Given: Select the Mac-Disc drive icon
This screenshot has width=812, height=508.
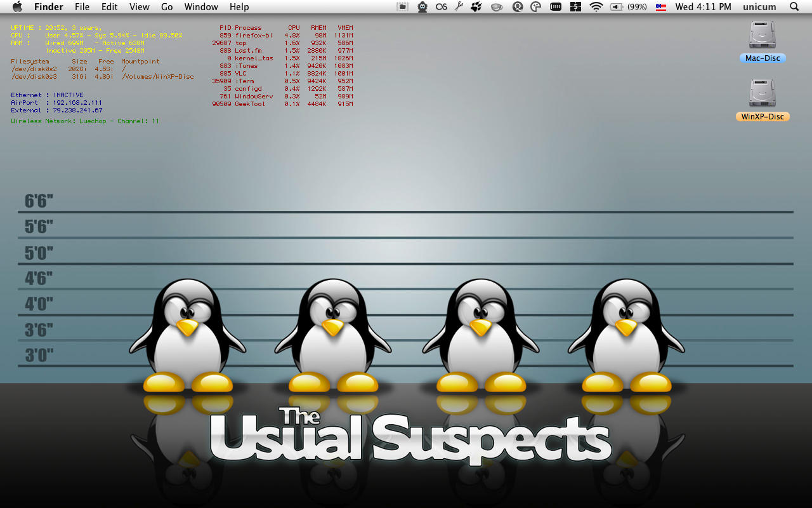Looking at the screenshot, I should point(763,34).
